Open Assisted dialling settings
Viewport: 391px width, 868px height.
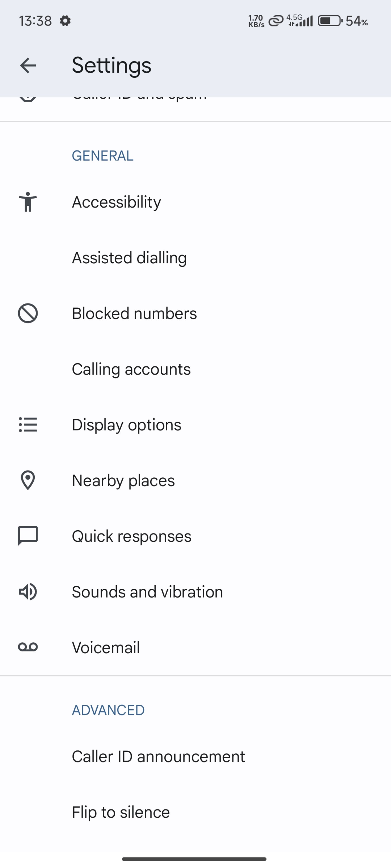[x=129, y=258]
